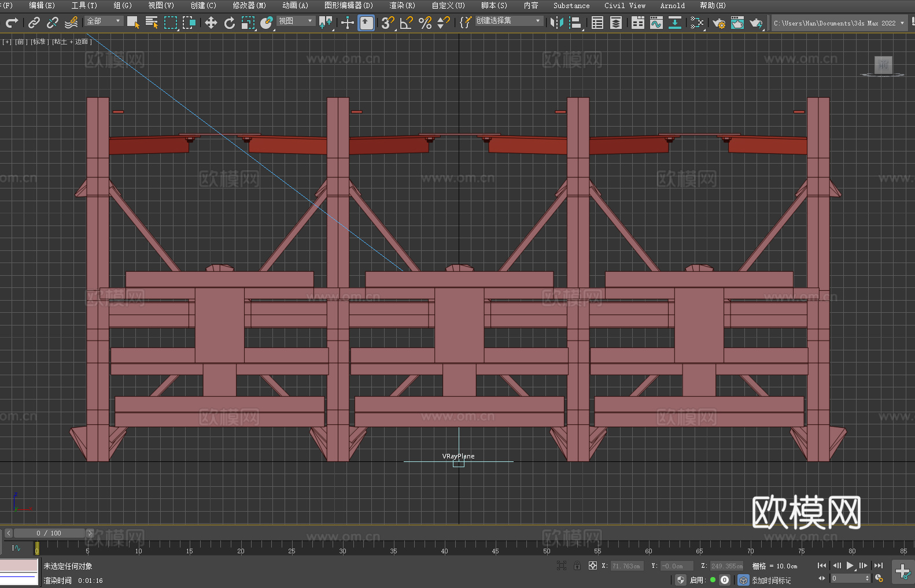Image resolution: width=915 pixels, height=588 pixels.
Task: Click the viewport [+] general label
Action: tap(7, 42)
